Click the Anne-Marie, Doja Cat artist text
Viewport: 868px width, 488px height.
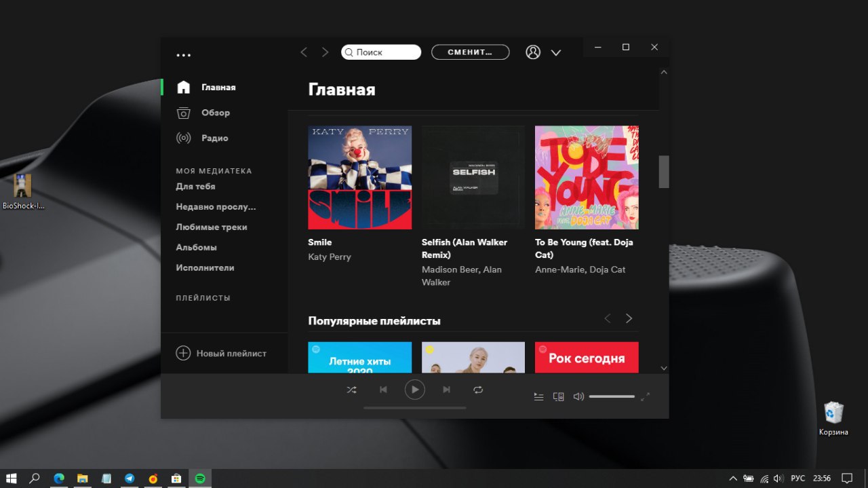tap(580, 269)
